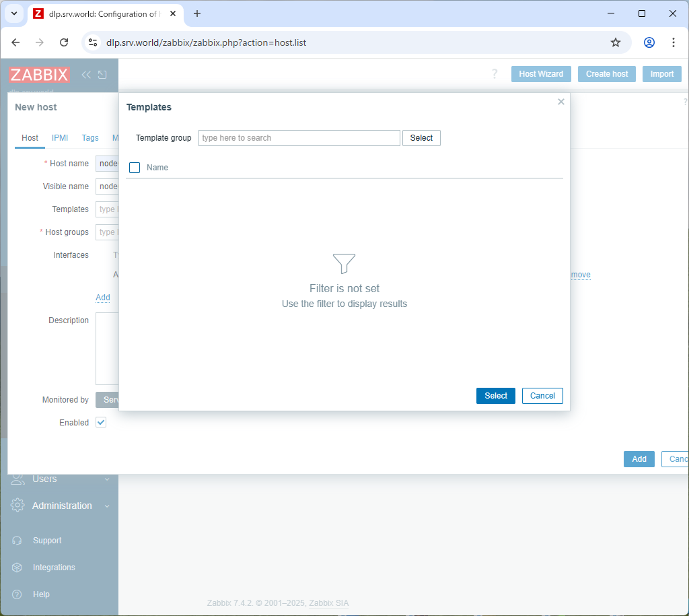Click the sidebar kiosk/hide mode icon
Screen dimensions: 689x616
pos(102,75)
